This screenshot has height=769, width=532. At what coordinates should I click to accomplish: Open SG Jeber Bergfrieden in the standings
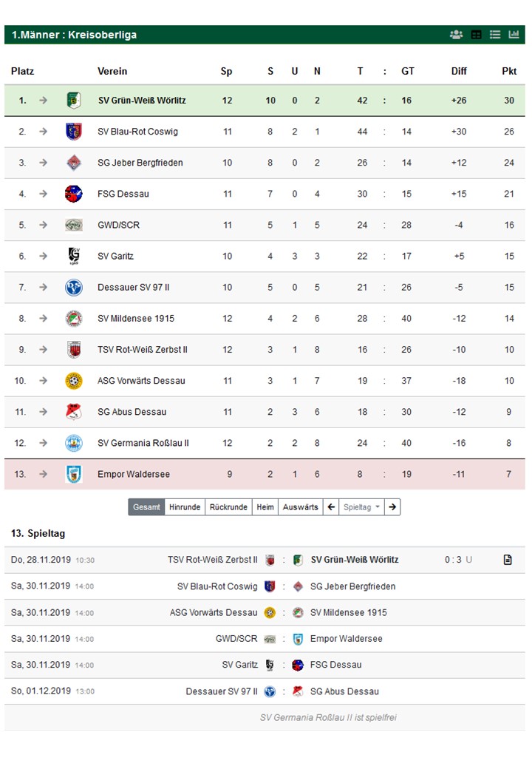(x=140, y=163)
